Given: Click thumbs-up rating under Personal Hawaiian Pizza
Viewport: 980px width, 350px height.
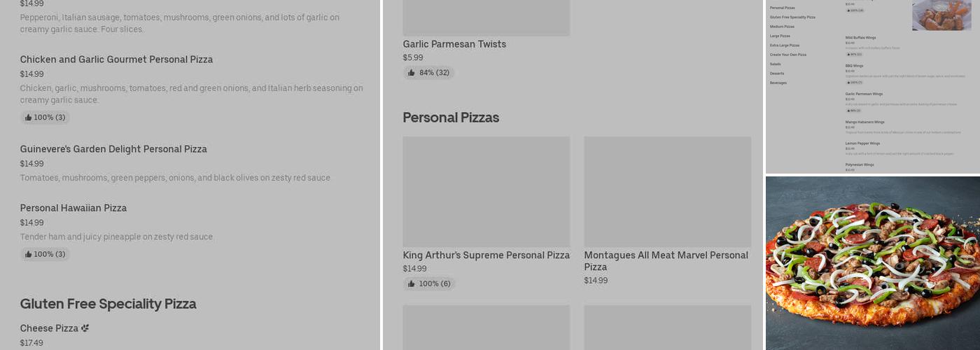Looking at the screenshot, I should [x=45, y=254].
